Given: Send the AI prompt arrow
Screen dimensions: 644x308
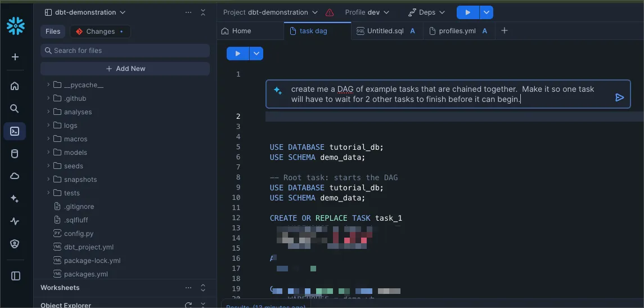Looking at the screenshot, I should tap(619, 97).
